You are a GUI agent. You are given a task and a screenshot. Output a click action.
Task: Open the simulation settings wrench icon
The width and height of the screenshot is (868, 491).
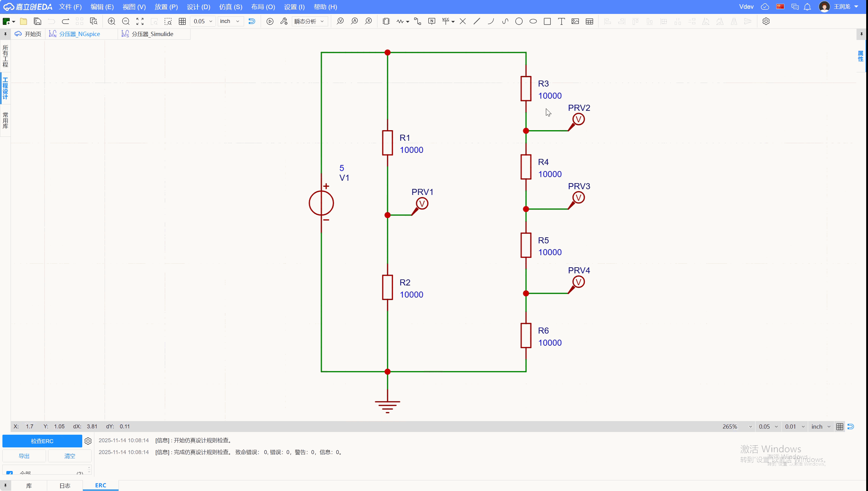coord(284,21)
